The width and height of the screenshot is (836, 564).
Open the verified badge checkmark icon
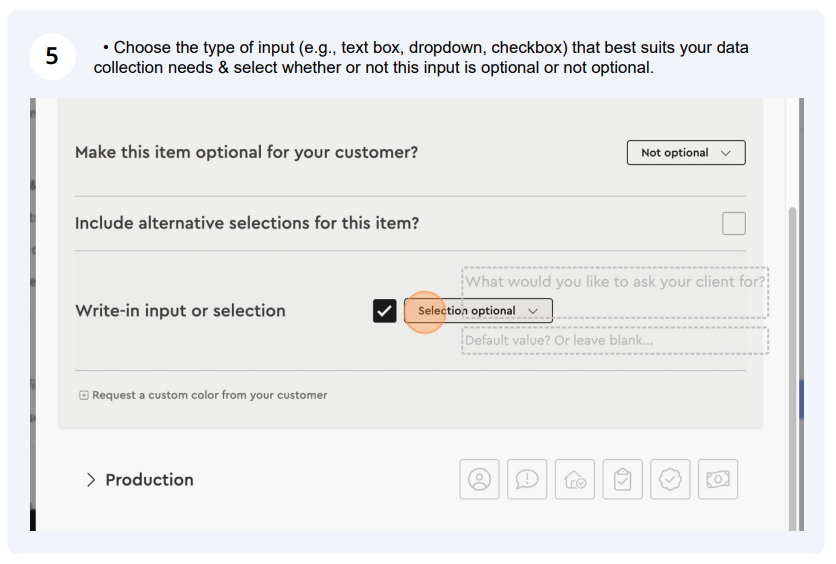pyautogui.click(x=670, y=479)
